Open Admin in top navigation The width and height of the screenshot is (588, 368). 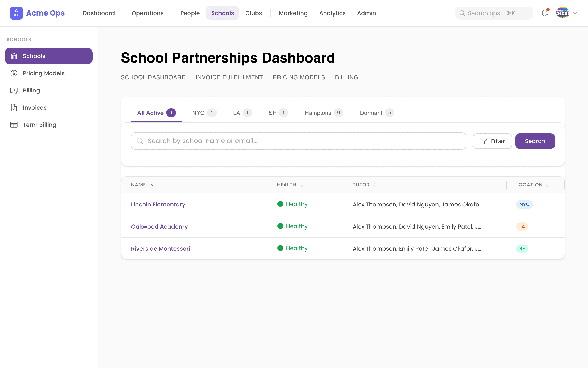(366, 13)
